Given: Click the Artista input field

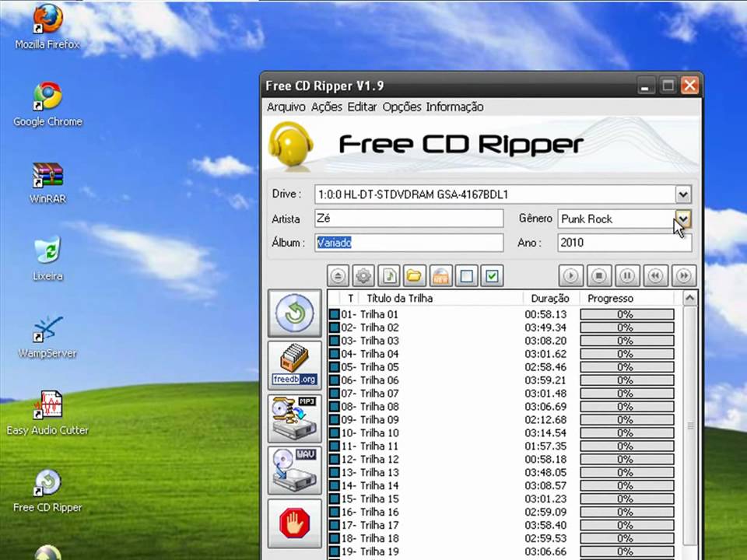Looking at the screenshot, I should 409,219.
